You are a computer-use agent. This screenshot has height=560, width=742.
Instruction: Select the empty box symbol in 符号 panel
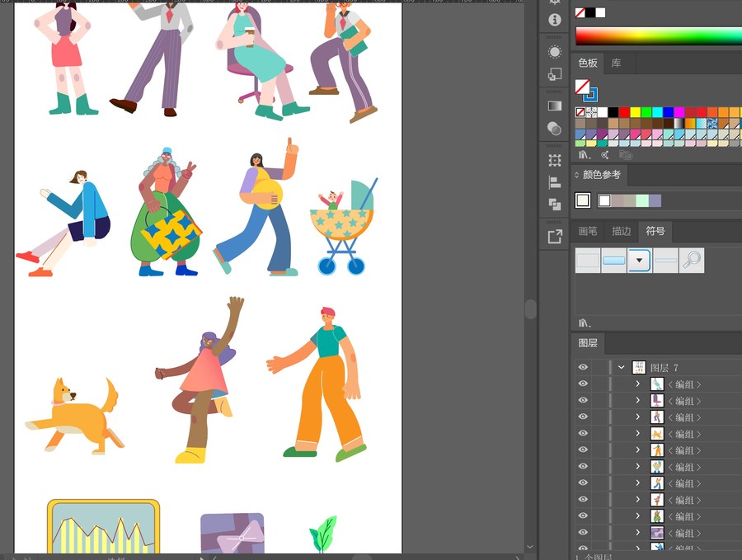tap(588, 261)
